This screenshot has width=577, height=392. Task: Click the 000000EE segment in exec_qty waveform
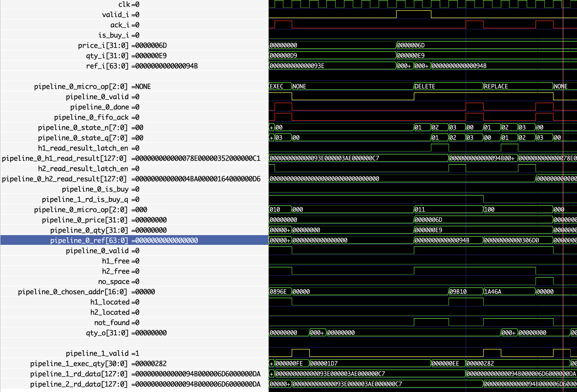449,363
